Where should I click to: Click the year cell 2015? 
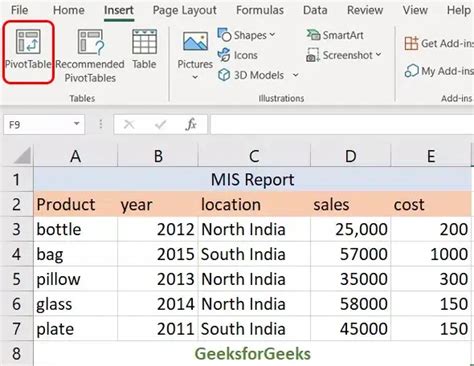pyautogui.click(x=158, y=254)
